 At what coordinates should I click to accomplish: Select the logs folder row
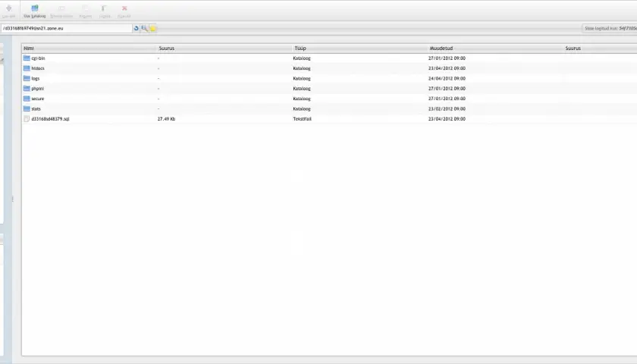(x=329, y=78)
